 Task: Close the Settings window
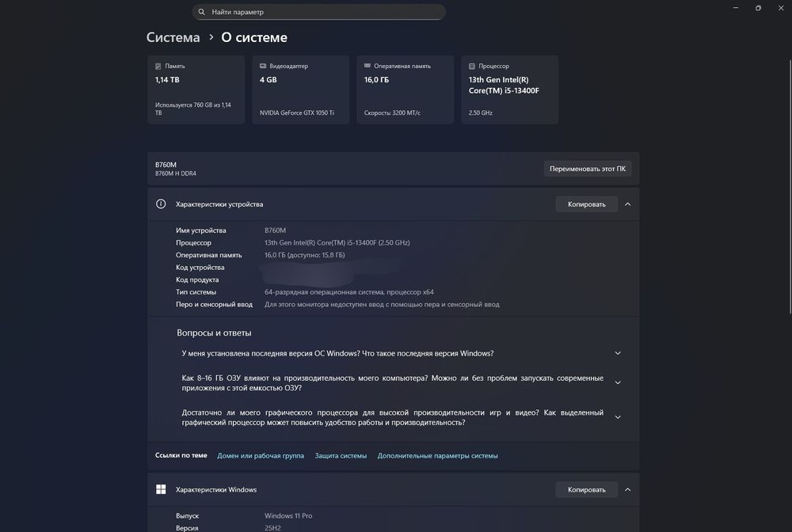click(x=781, y=8)
